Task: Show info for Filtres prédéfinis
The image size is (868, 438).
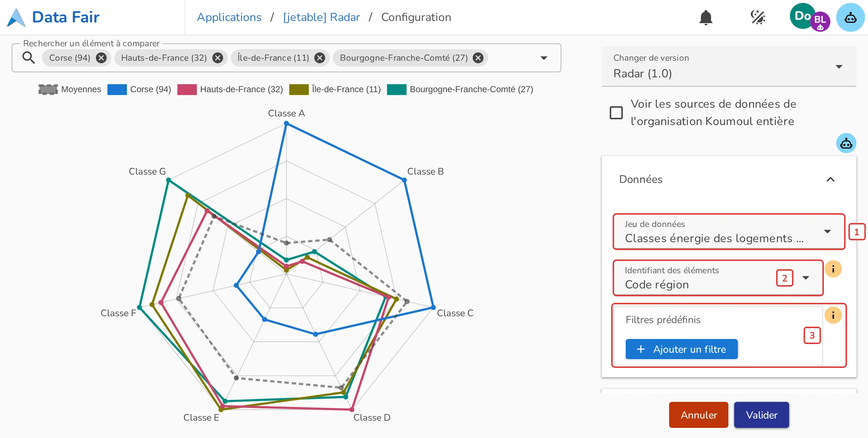Action: [833, 315]
